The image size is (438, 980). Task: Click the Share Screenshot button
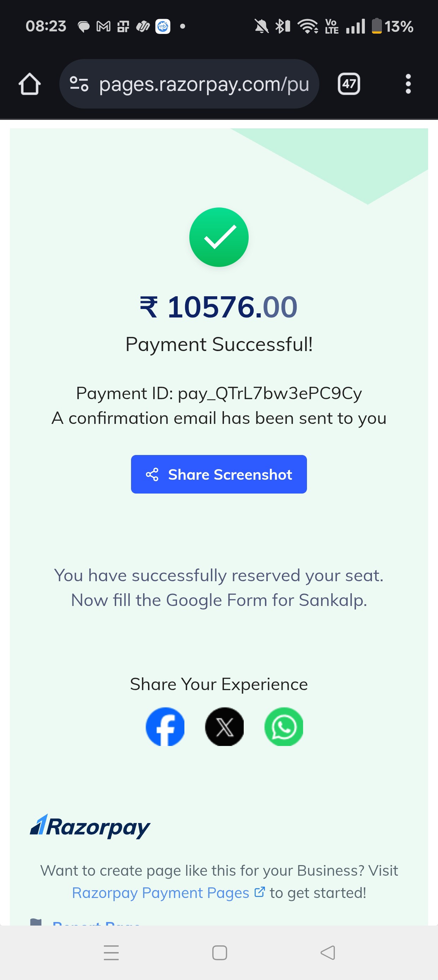coord(219,474)
